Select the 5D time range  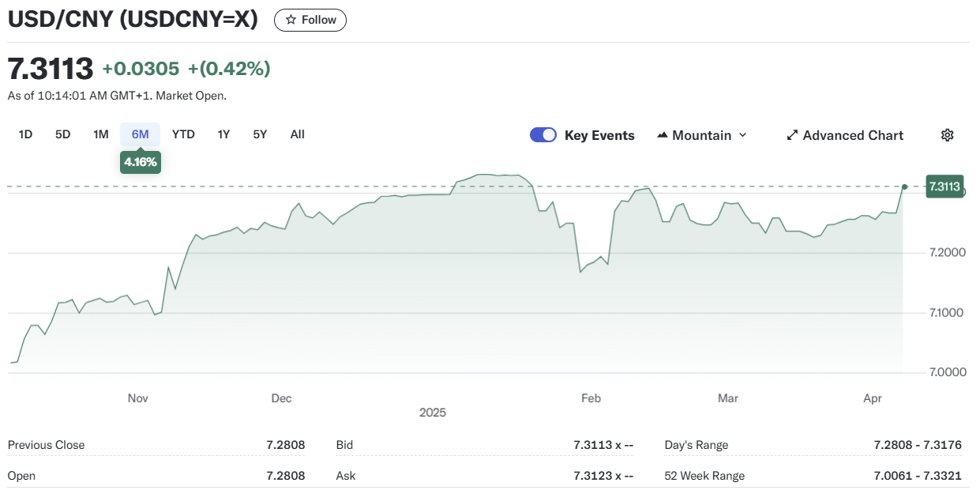coord(63,134)
